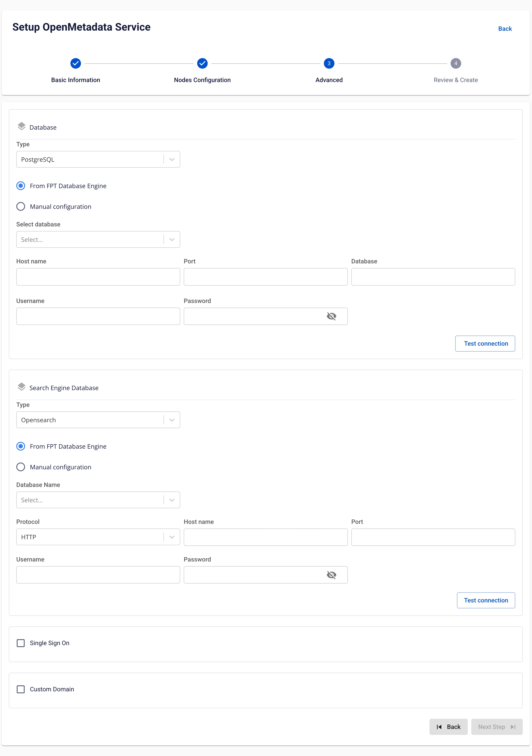Click the layers icon beside Database heading
Image resolution: width=532 pixels, height=756 pixels.
tap(21, 127)
